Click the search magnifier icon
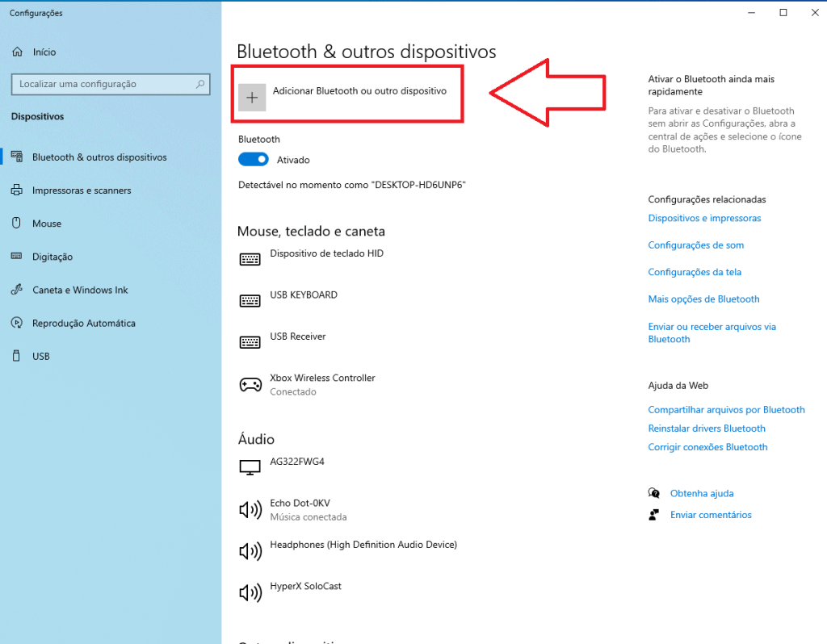The width and height of the screenshot is (827, 644). tap(199, 84)
